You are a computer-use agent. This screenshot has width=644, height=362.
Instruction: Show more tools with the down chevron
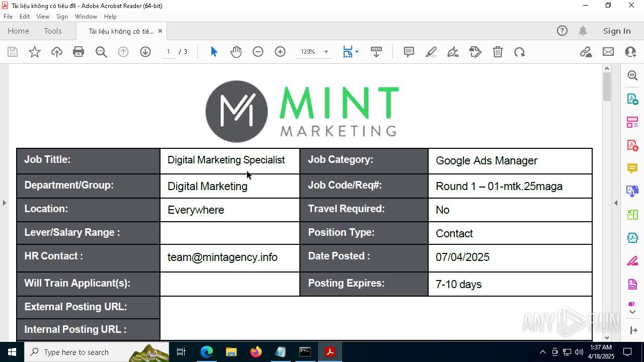[632, 312]
